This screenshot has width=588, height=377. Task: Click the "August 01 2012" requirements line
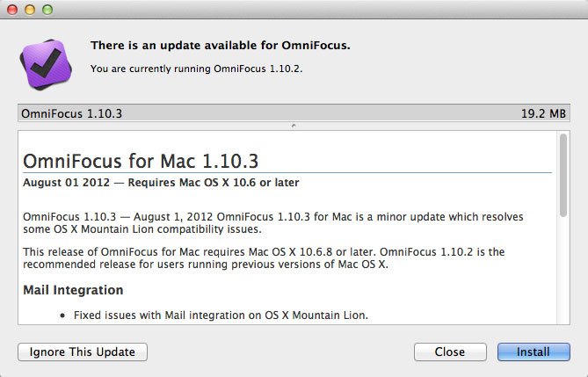[x=161, y=183]
